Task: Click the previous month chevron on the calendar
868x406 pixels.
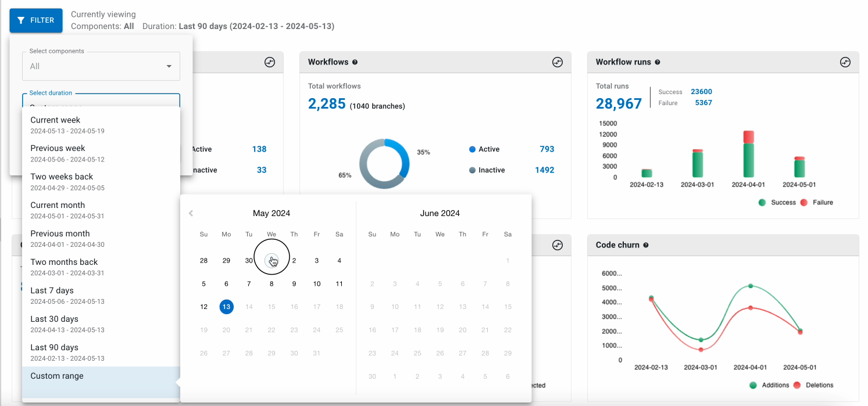Action: coord(191,213)
